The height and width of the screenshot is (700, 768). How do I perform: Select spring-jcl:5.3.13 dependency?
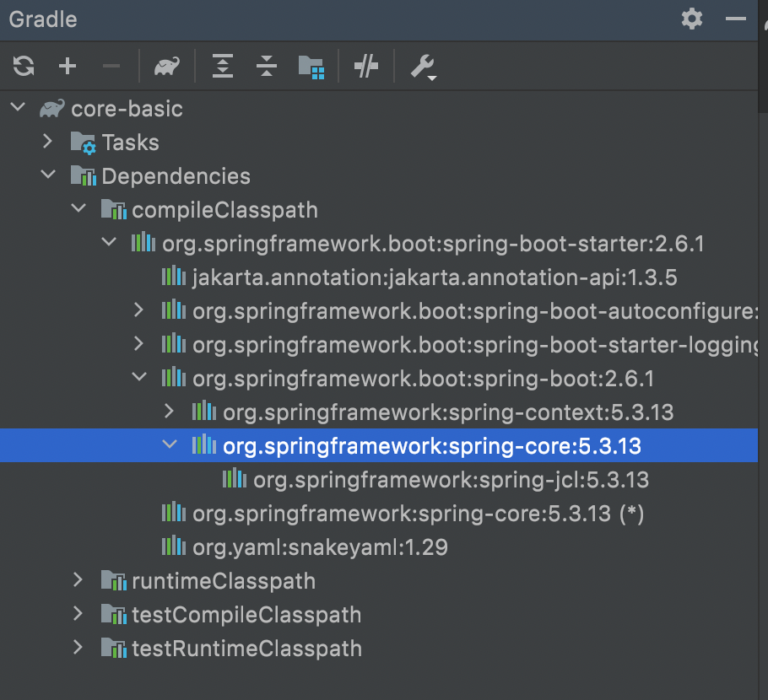[452, 481]
